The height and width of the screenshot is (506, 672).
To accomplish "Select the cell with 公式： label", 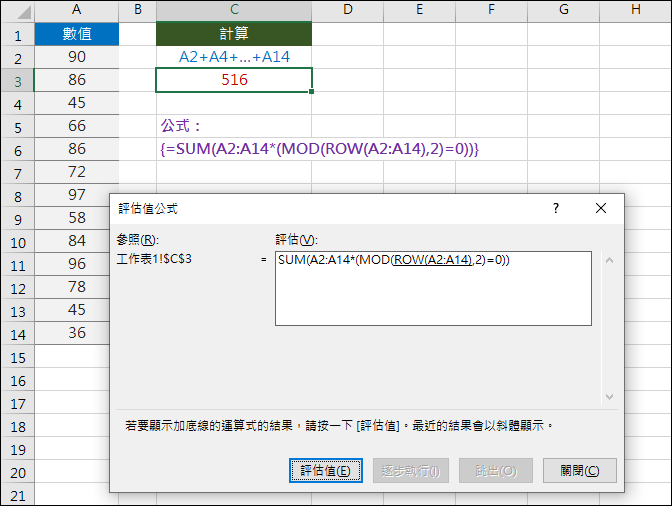I will 234,126.
